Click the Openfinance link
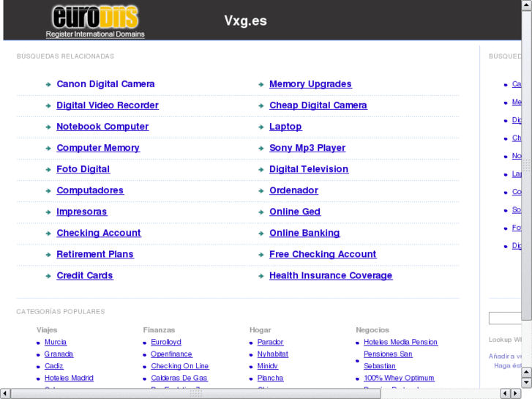This screenshot has height=399, width=532. (171, 354)
